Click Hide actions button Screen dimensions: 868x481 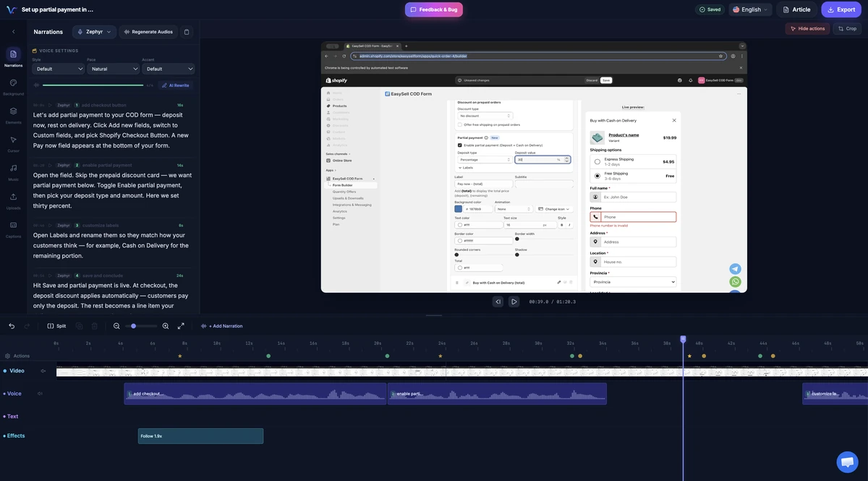click(807, 28)
